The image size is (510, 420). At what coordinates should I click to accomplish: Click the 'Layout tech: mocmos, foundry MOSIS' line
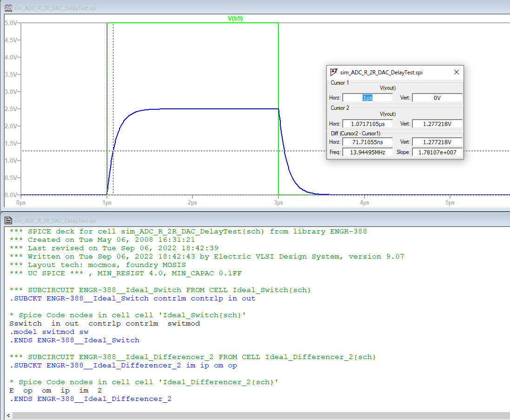coord(98,265)
